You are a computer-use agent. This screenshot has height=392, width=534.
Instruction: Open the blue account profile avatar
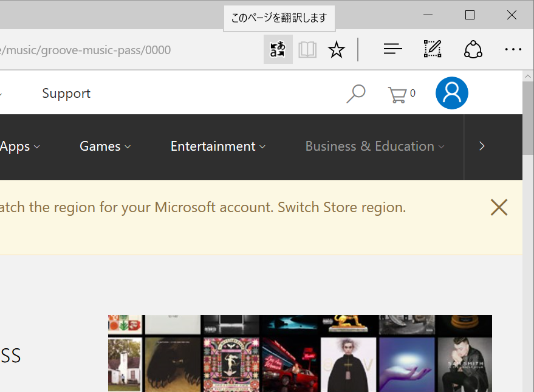pyautogui.click(x=451, y=93)
